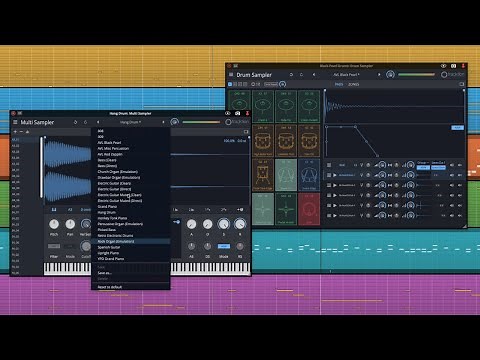
Task: Select Reset to default in preset menu
Action: (x=131, y=287)
